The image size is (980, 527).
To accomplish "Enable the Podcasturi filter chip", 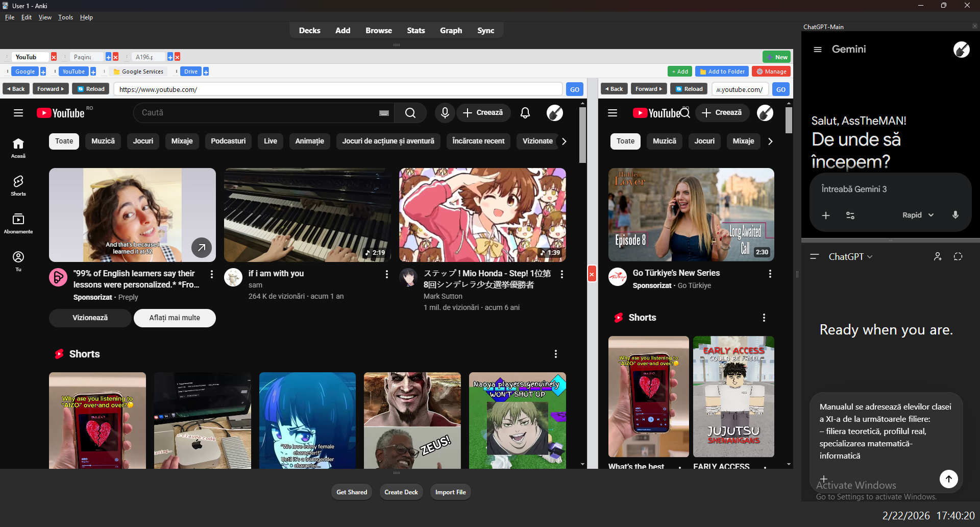I will (228, 141).
